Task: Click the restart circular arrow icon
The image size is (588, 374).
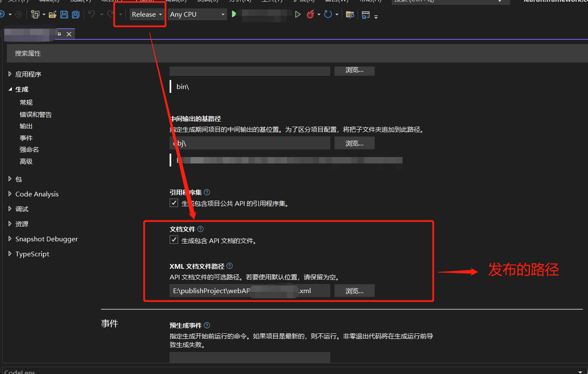Action: coord(328,15)
